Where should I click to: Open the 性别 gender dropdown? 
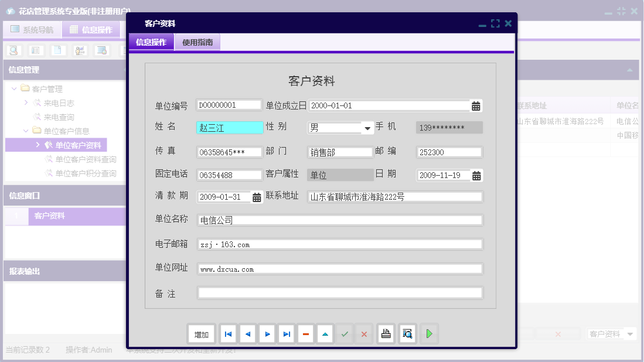pyautogui.click(x=366, y=128)
